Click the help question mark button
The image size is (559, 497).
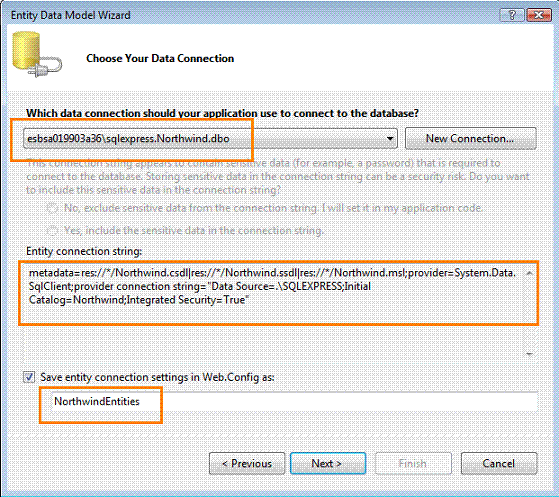pos(512,15)
